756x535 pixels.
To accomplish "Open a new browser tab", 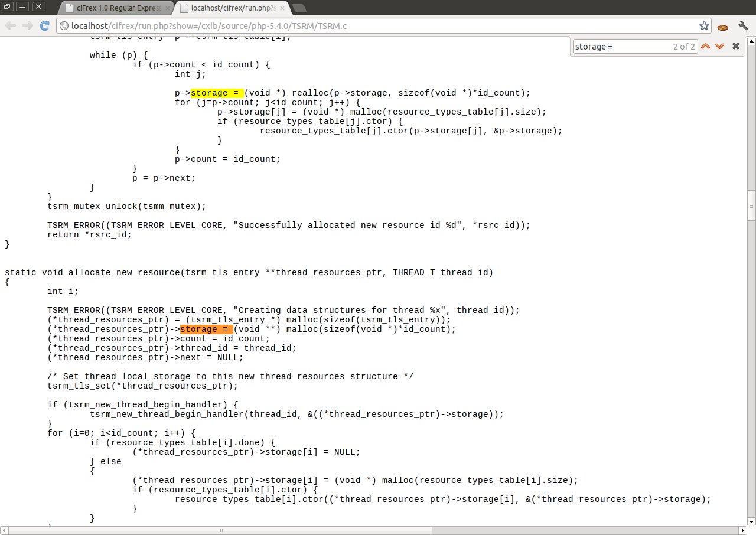I will (299, 8).
